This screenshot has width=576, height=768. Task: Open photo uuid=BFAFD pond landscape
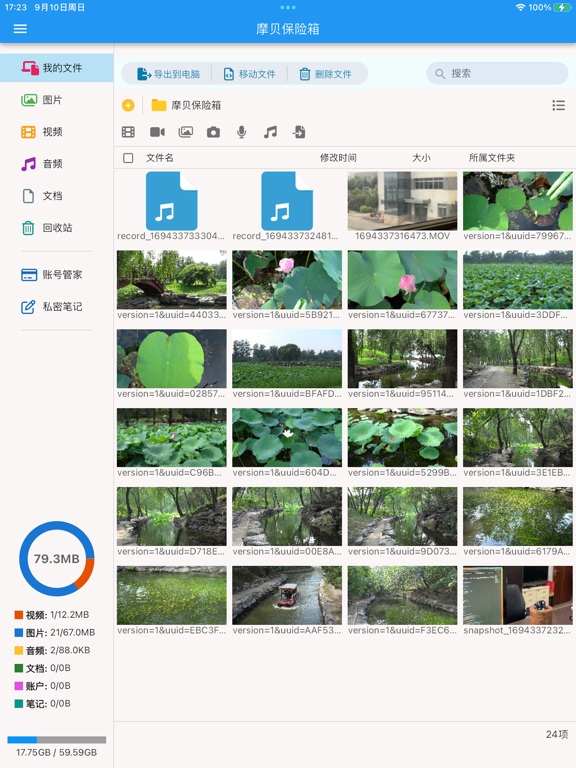coord(287,364)
